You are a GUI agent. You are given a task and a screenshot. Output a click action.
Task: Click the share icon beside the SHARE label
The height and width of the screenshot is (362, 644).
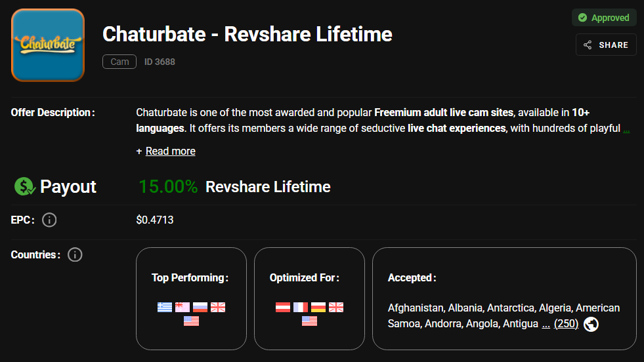pyautogui.click(x=588, y=45)
